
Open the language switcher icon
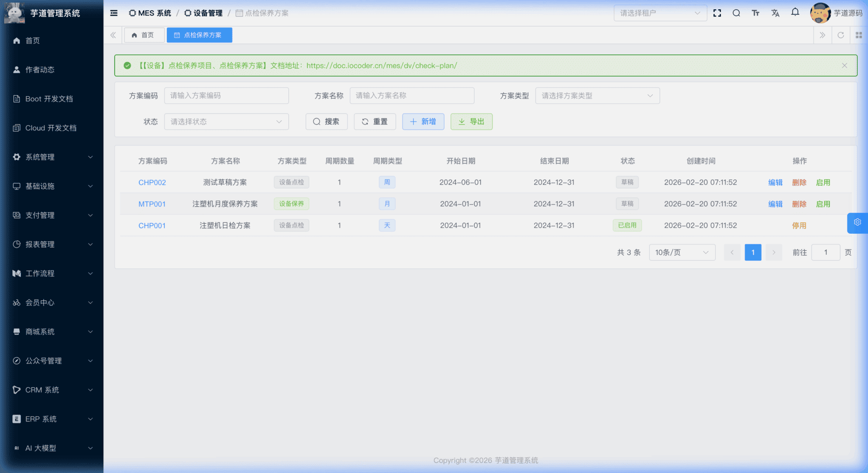click(x=775, y=13)
